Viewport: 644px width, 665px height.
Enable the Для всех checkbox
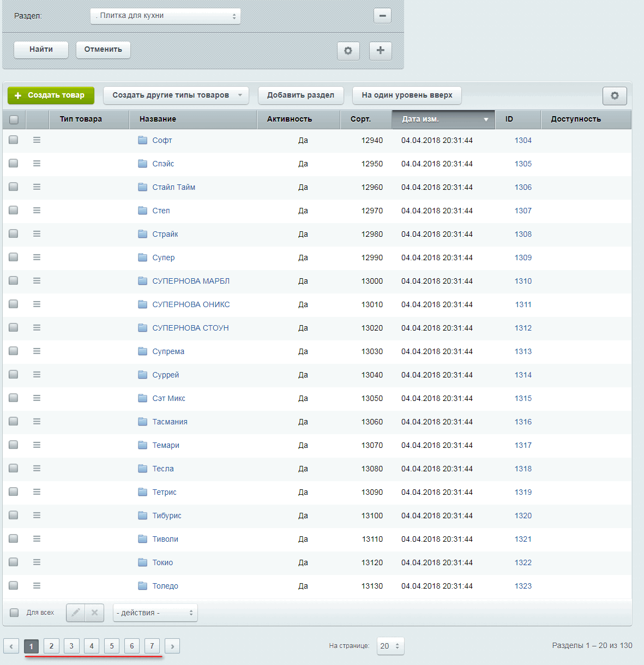coord(15,613)
